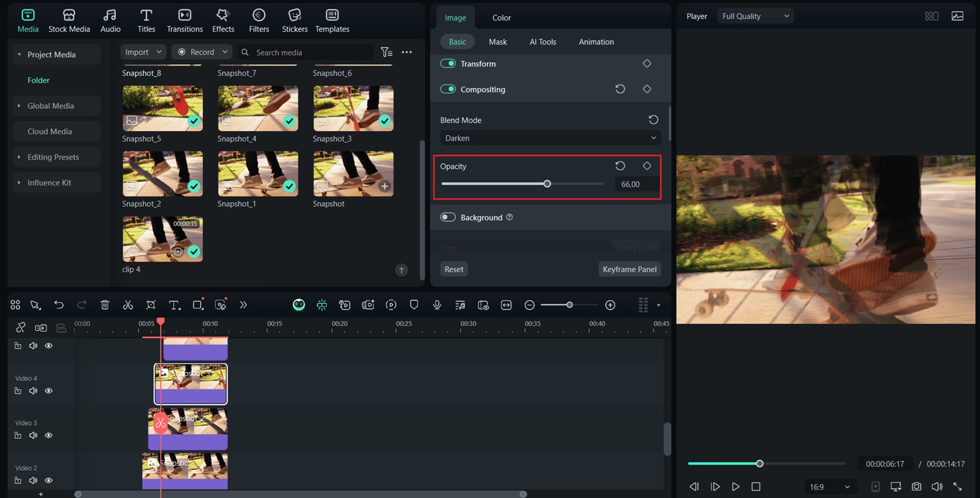Delete the selected clip with trash icon
980x498 pixels.
click(x=105, y=305)
